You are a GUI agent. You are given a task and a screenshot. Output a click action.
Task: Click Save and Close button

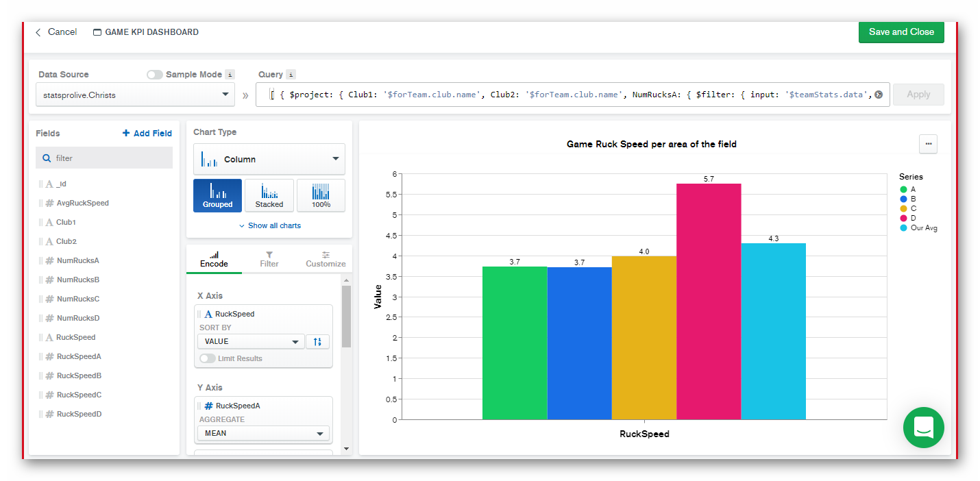(x=901, y=32)
